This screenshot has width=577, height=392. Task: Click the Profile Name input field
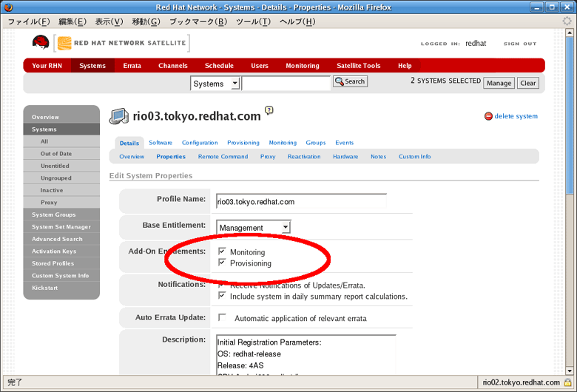pos(301,201)
